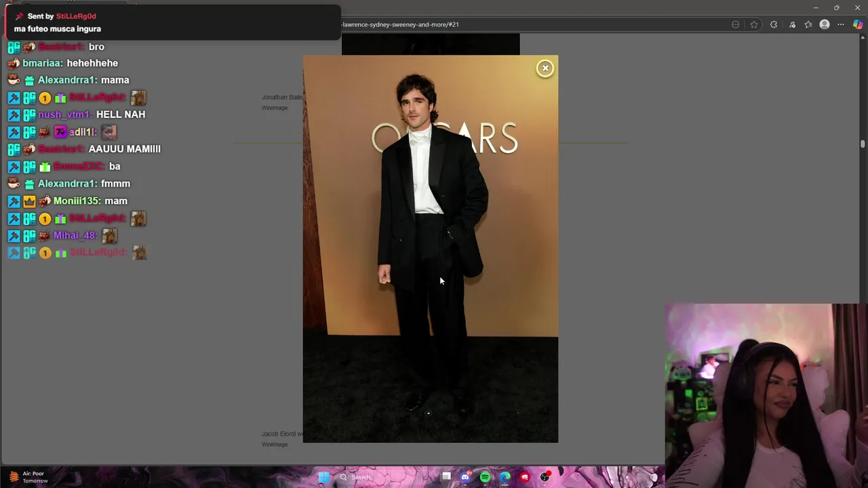The image size is (868, 488).
Task: Click the enlarged Oscars photo
Action: tap(431, 249)
